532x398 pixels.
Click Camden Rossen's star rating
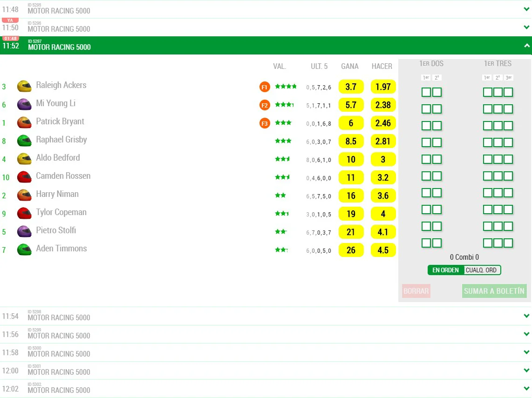(282, 177)
